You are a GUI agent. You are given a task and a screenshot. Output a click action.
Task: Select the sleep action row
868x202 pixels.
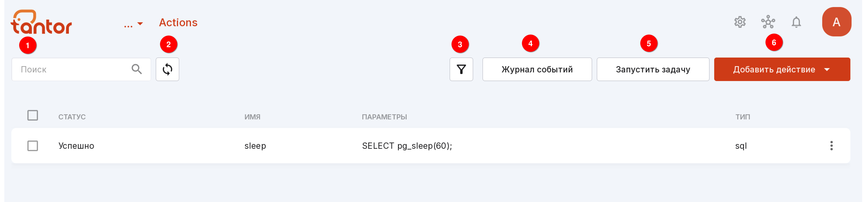coord(431,146)
